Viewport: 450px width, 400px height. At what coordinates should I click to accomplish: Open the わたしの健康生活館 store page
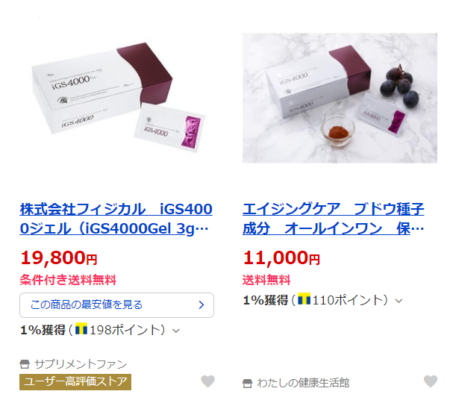click(303, 383)
